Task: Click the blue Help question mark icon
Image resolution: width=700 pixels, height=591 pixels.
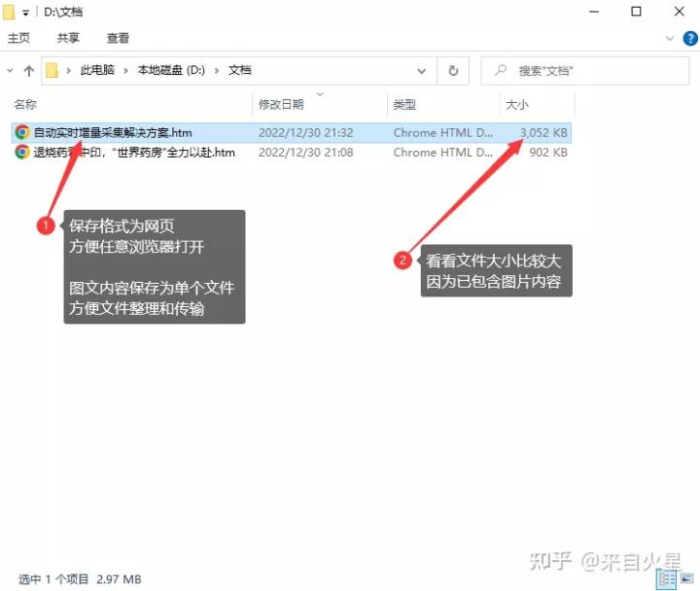Action: click(x=690, y=38)
